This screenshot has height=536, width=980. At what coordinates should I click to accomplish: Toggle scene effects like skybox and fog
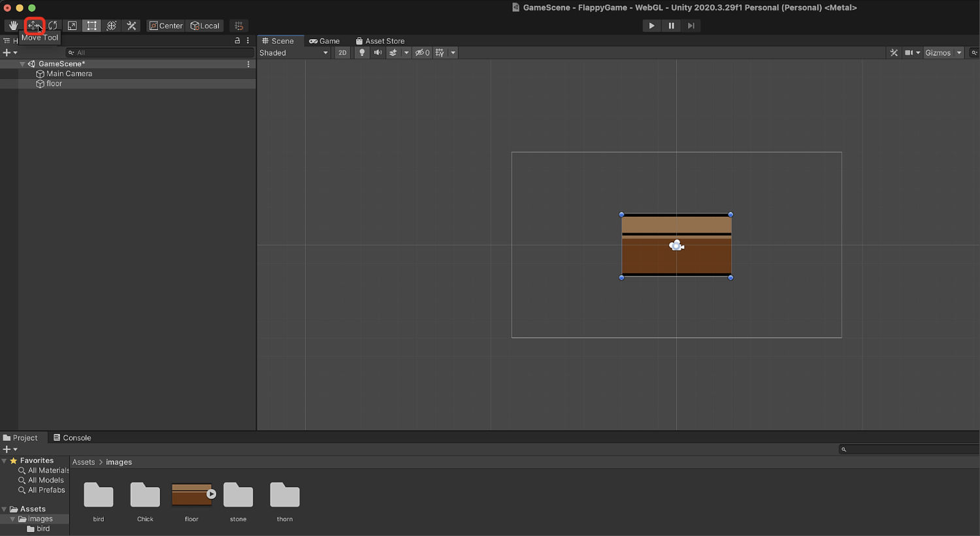tap(393, 53)
